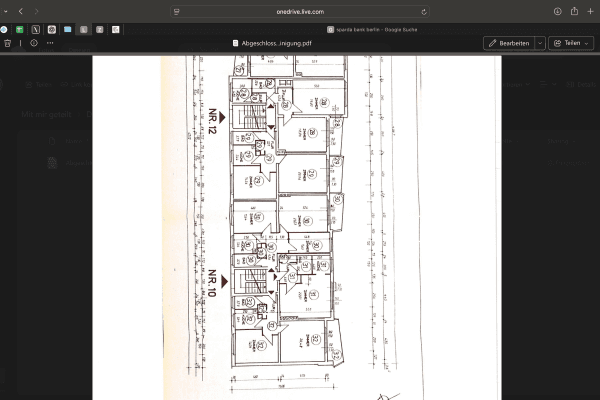
Task: Open a new tab with plus icon
Action: (590, 11)
